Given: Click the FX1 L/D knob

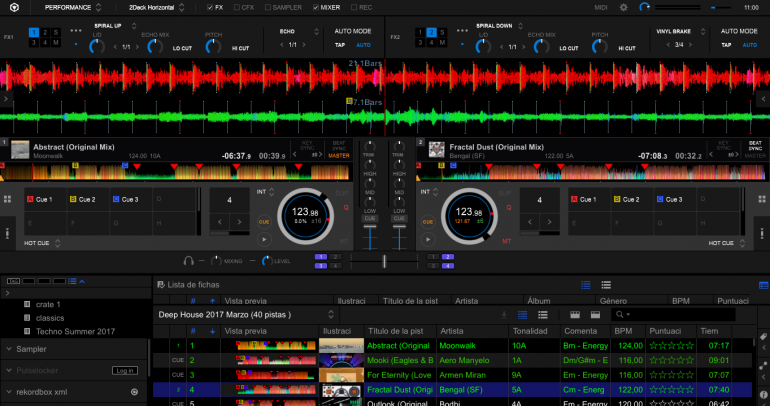Looking at the screenshot, I should point(97,47).
